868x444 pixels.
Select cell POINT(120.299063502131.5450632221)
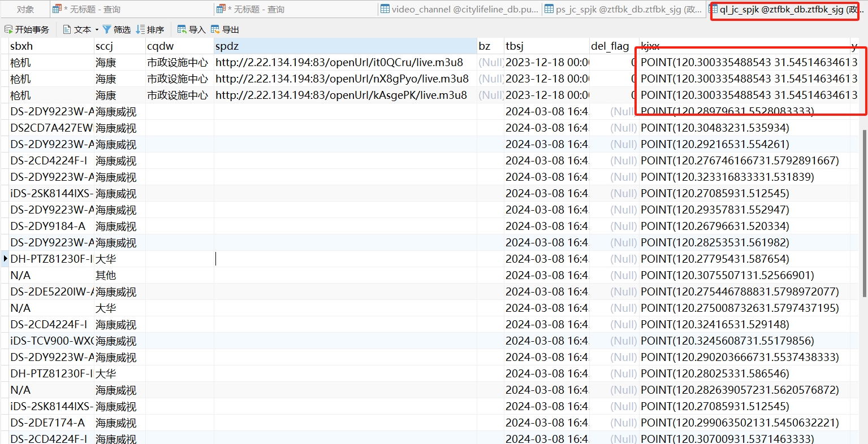745,423
